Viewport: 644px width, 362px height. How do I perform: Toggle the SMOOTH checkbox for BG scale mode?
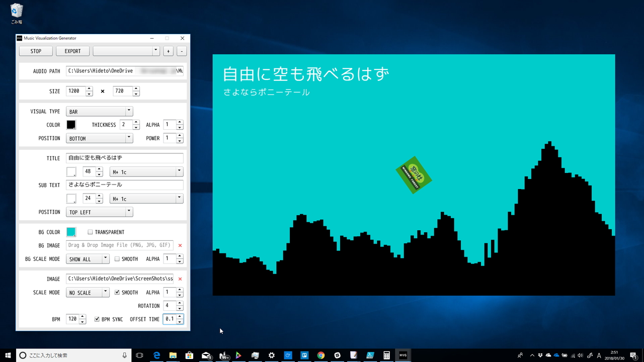point(117,258)
